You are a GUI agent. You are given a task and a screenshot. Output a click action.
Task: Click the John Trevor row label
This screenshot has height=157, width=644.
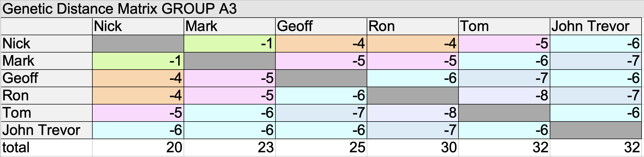(47, 130)
